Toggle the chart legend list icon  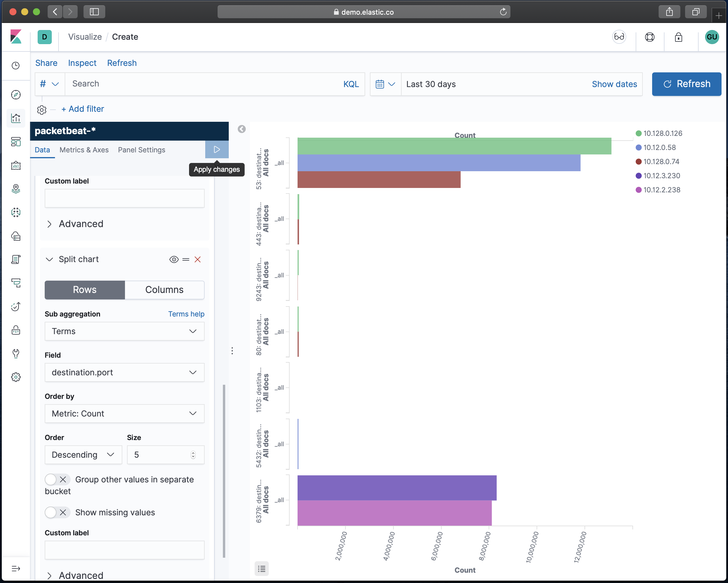click(x=261, y=569)
